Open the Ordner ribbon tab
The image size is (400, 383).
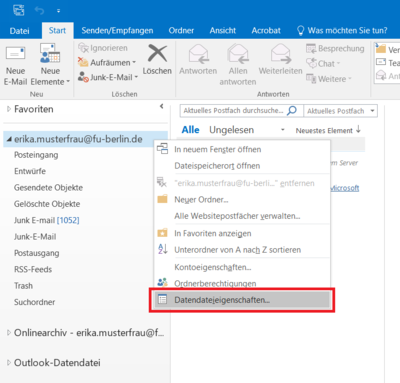click(x=181, y=31)
